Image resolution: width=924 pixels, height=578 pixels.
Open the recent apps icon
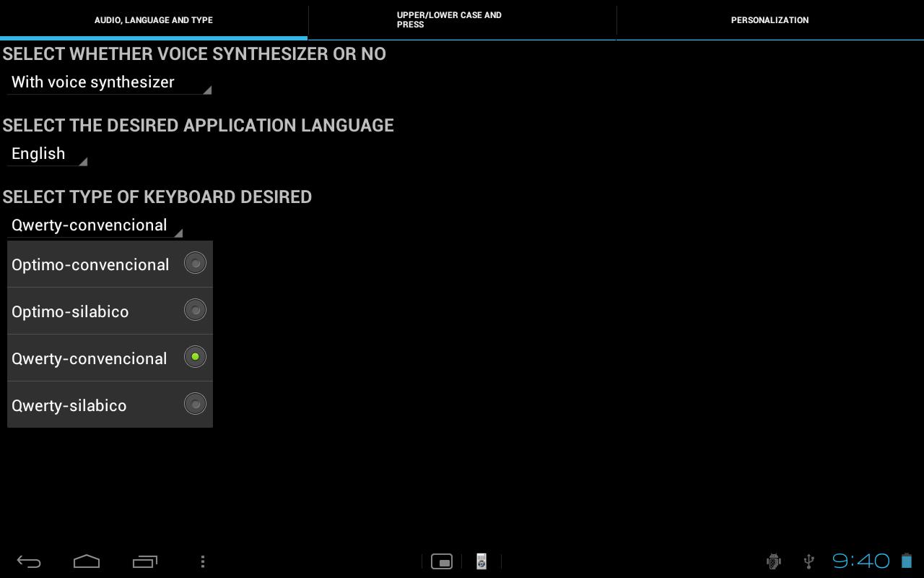[145, 561]
